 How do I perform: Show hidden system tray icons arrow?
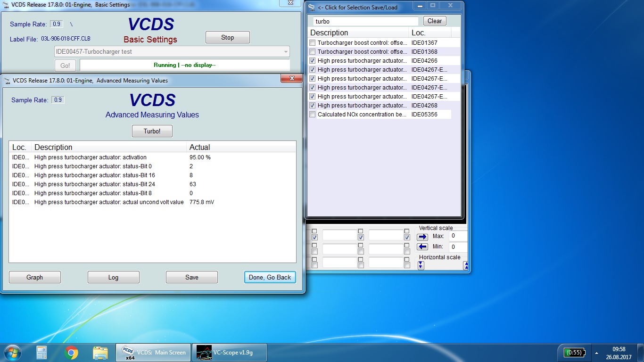[x=596, y=353]
